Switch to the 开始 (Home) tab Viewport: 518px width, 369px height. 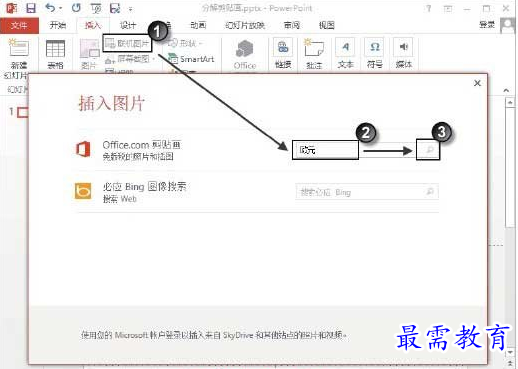(58, 25)
